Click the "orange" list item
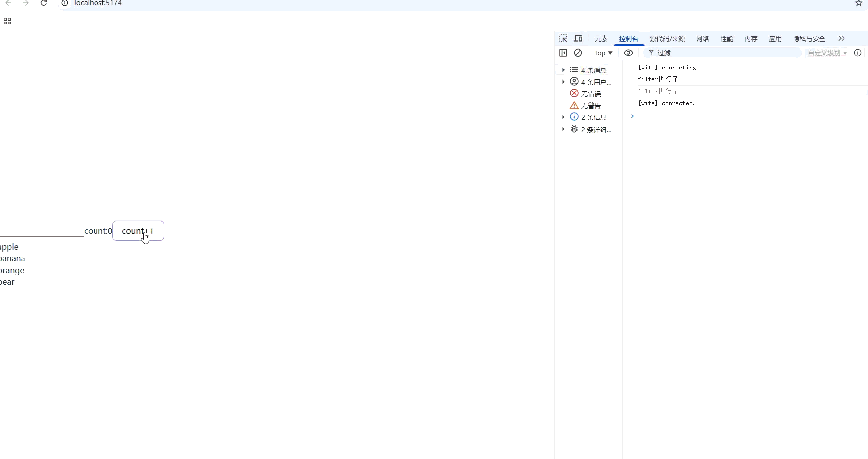 pos(12,270)
